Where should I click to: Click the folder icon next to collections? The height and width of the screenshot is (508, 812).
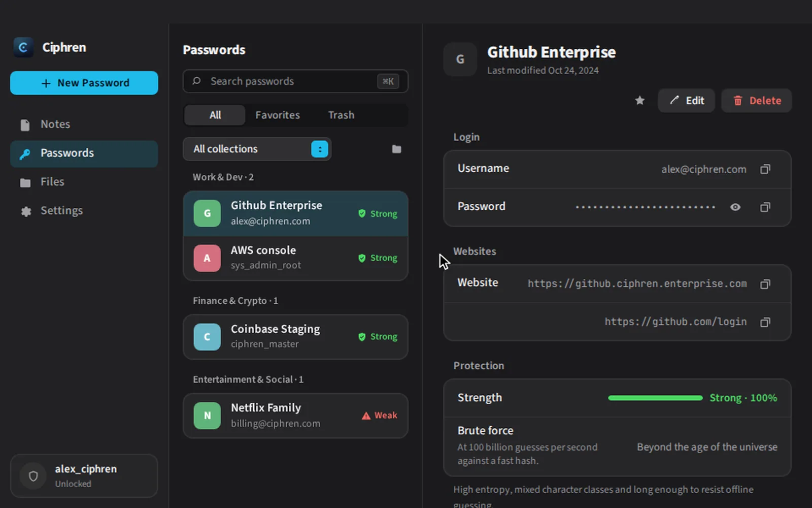pos(396,149)
